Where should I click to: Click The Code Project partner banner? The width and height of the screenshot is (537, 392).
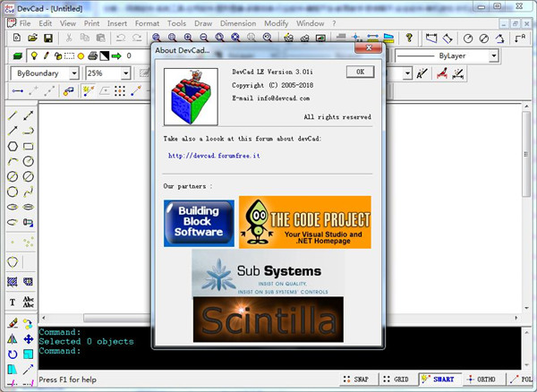[304, 221]
